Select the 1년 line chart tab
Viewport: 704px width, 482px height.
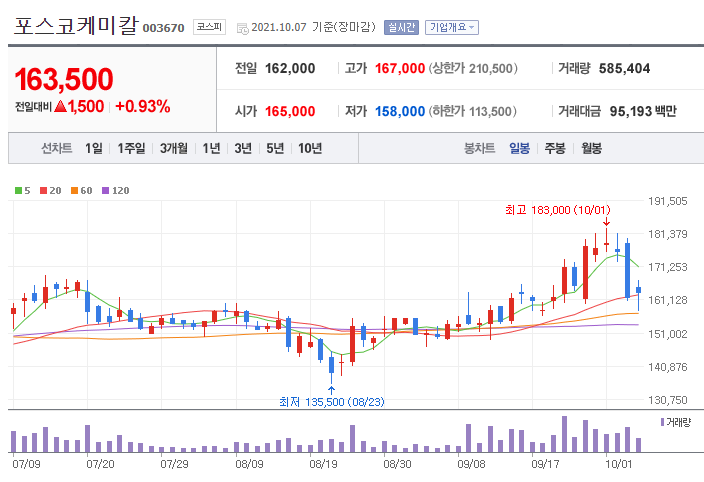(211, 148)
